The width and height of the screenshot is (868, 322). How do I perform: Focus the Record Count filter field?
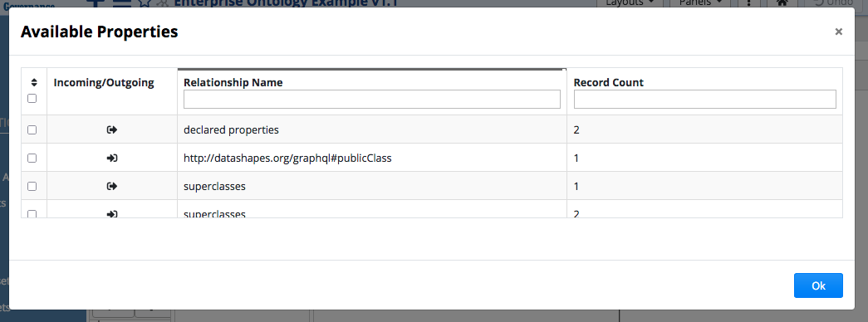[x=704, y=100]
